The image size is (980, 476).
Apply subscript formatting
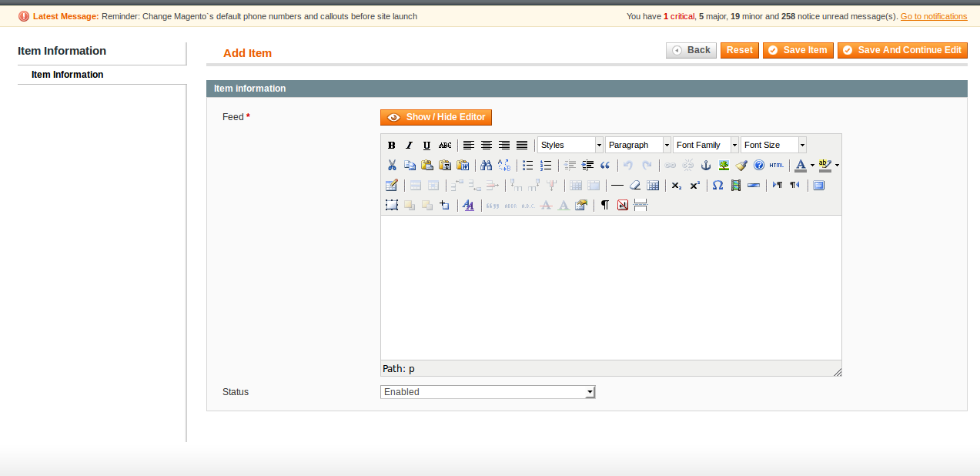(x=677, y=185)
